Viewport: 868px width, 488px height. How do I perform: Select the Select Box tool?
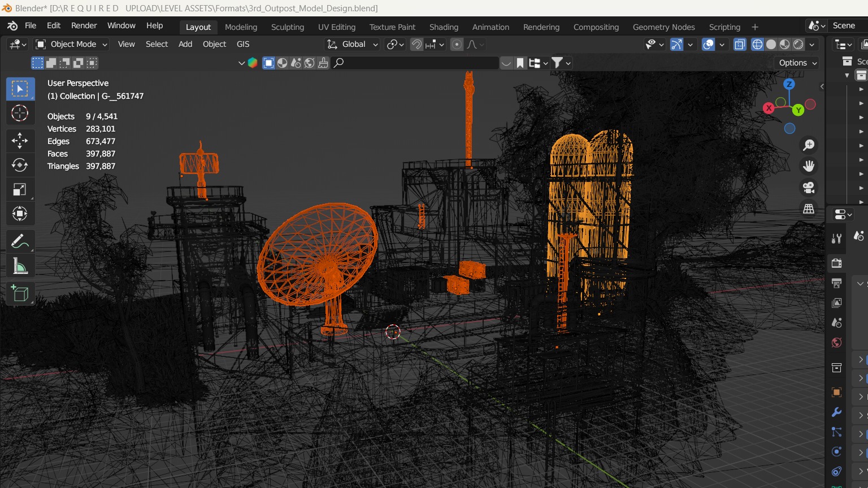tap(20, 89)
